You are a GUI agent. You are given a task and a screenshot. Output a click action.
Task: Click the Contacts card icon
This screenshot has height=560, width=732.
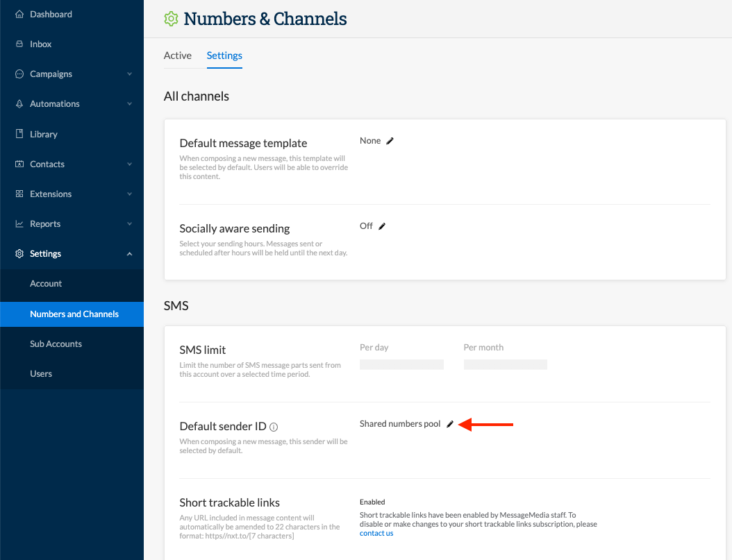(19, 164)
